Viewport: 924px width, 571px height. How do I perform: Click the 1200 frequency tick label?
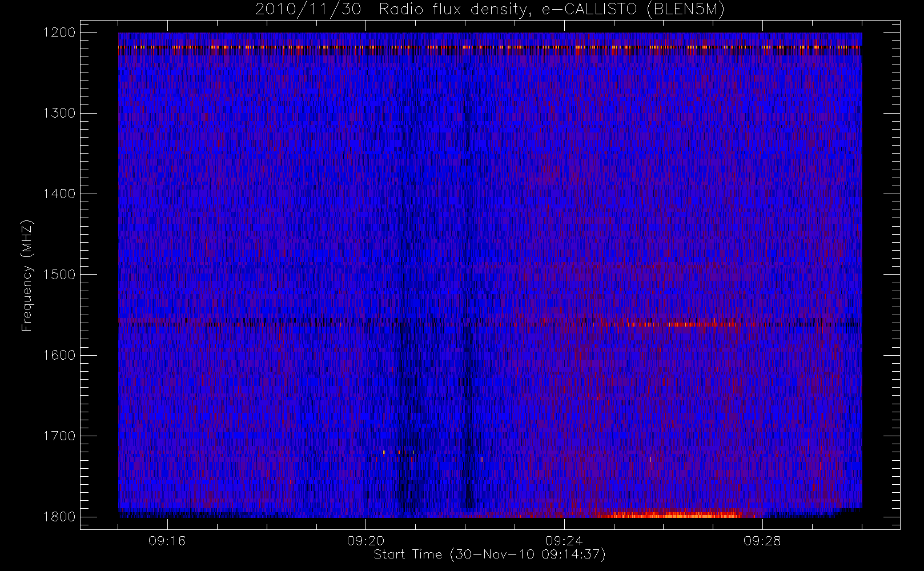[x=59, y=33]
